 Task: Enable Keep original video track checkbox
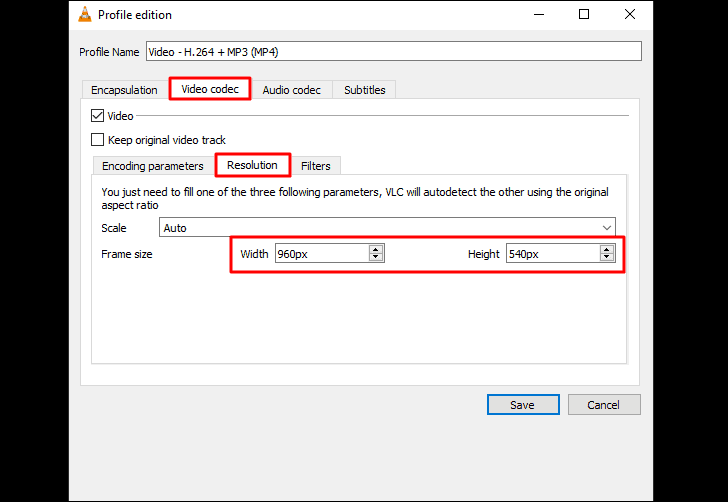click(x=98, y=140)
